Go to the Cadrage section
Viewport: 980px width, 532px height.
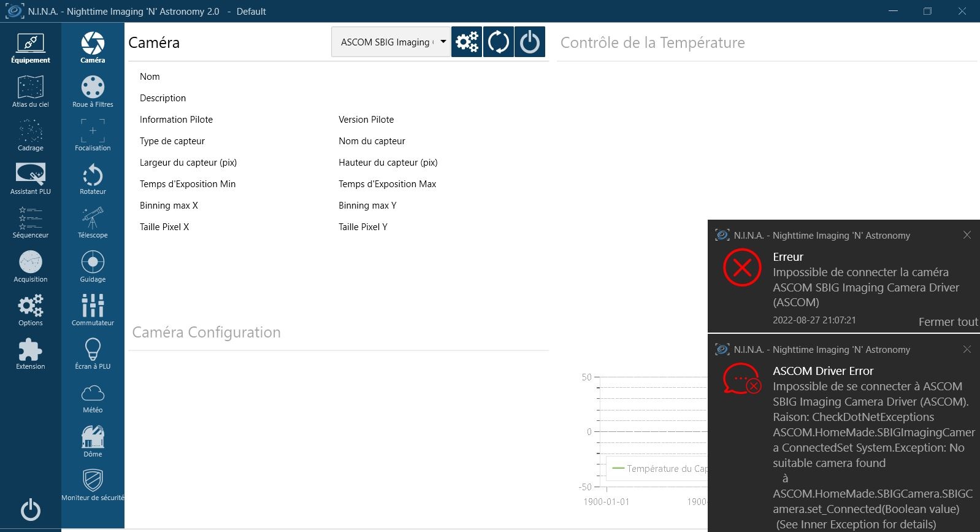tap(31, 135)
